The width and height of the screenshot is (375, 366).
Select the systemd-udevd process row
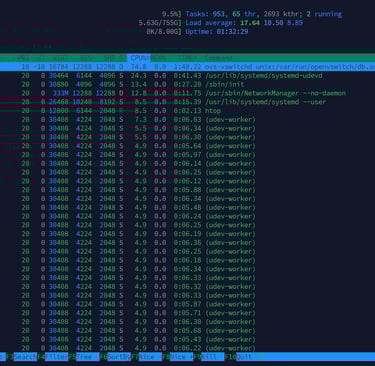tap(187, 76)
